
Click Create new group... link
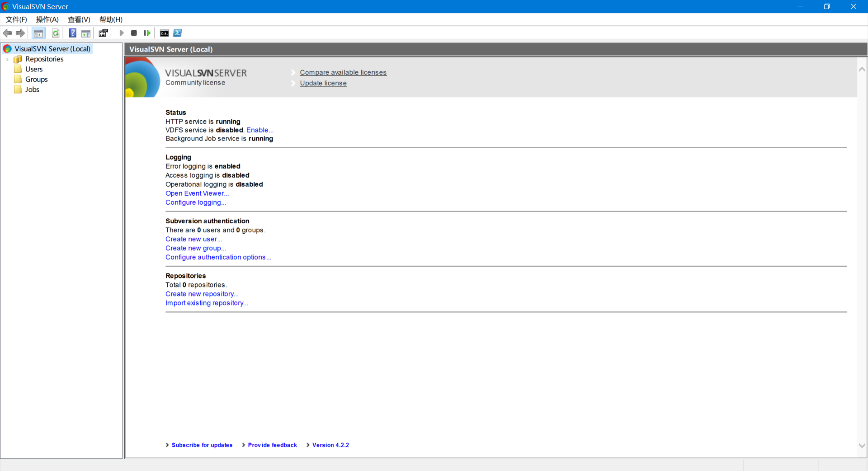pos(196,248)
